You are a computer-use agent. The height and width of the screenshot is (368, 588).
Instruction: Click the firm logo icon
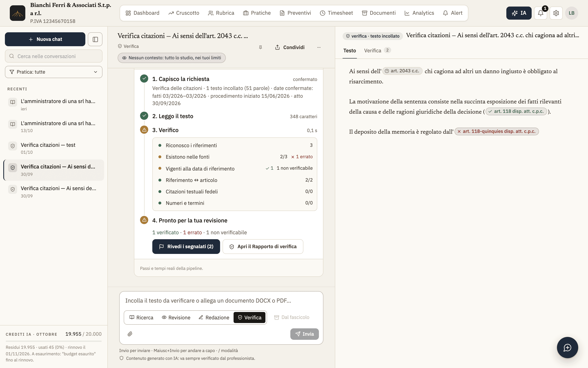pos(18,13)
